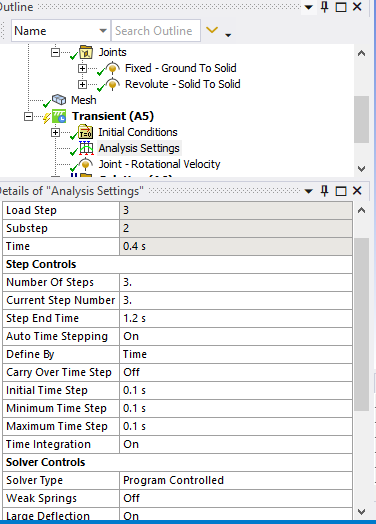Click the Joint - Rotational Velocity icon
Image resolution: width=376 pixels, height=524 pixels.
click(86, 164)
